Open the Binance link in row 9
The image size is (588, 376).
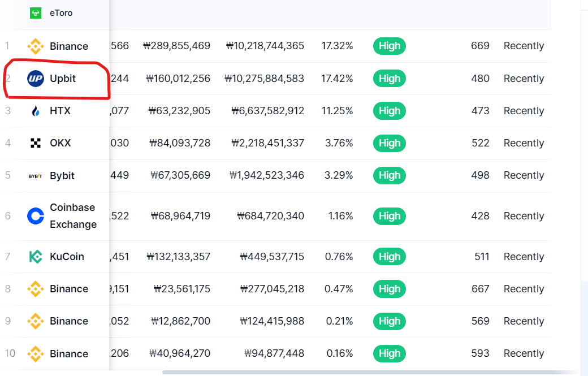(69, 321)
